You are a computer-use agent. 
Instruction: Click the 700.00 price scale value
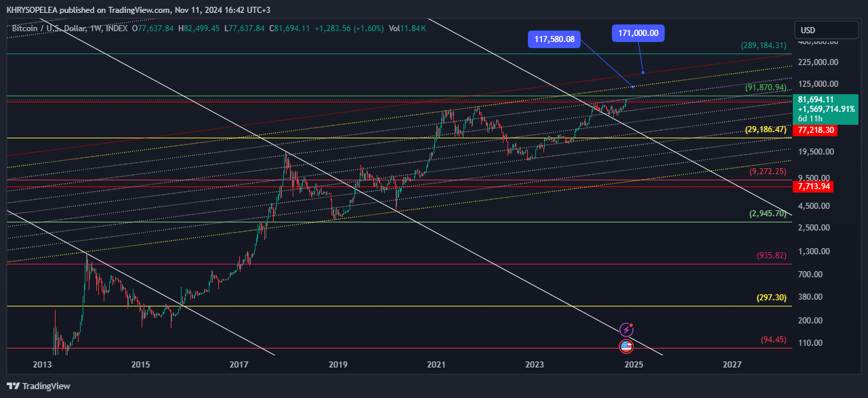[x=812, y=275]
